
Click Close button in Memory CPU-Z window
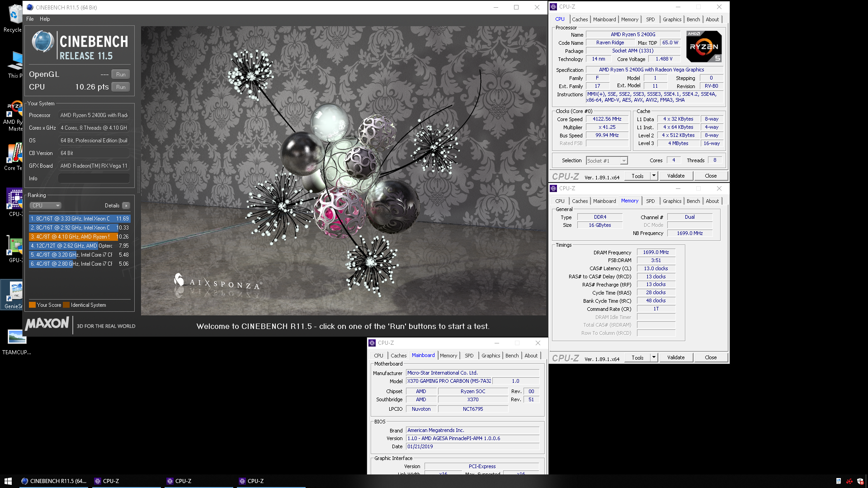click(x=711, y=358)
